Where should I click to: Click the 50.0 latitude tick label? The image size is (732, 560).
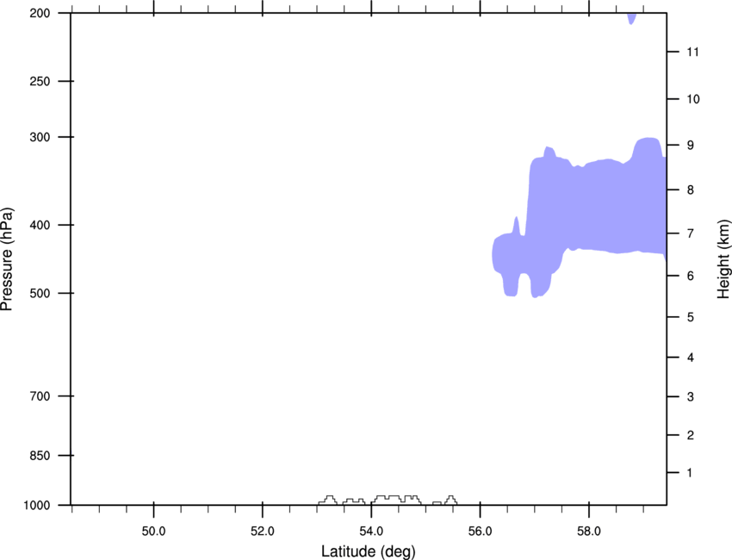tap(153, 532)
